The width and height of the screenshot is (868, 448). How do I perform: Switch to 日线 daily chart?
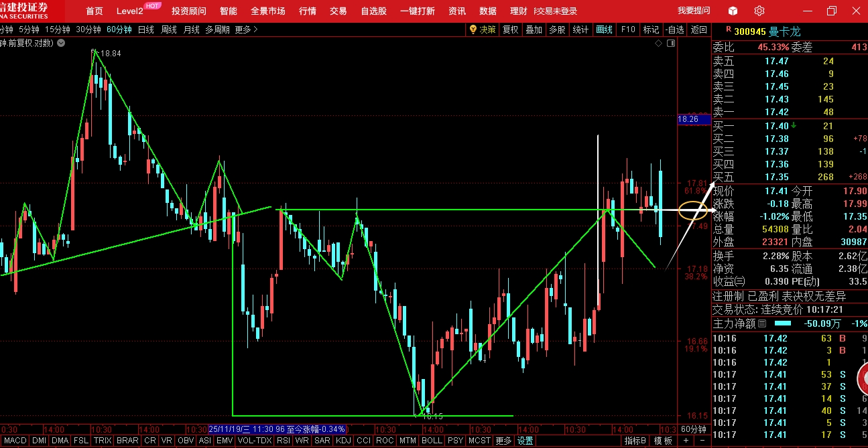pos(146,29)
